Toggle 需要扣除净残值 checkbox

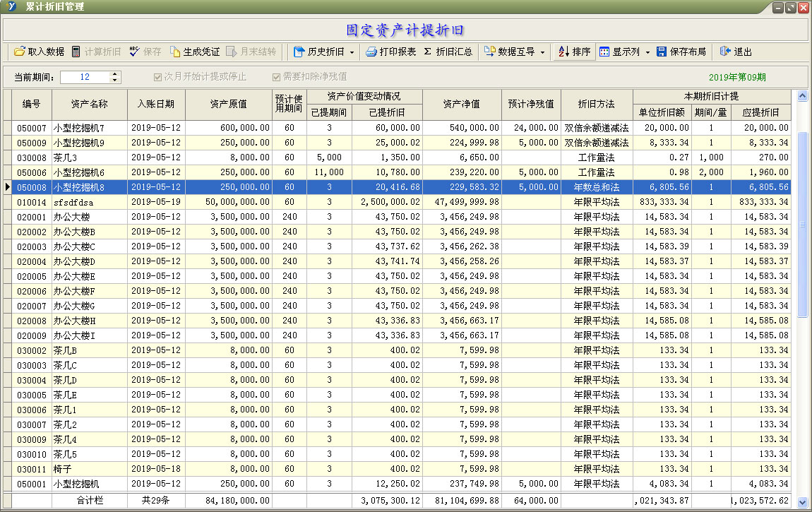pos(277,77)
